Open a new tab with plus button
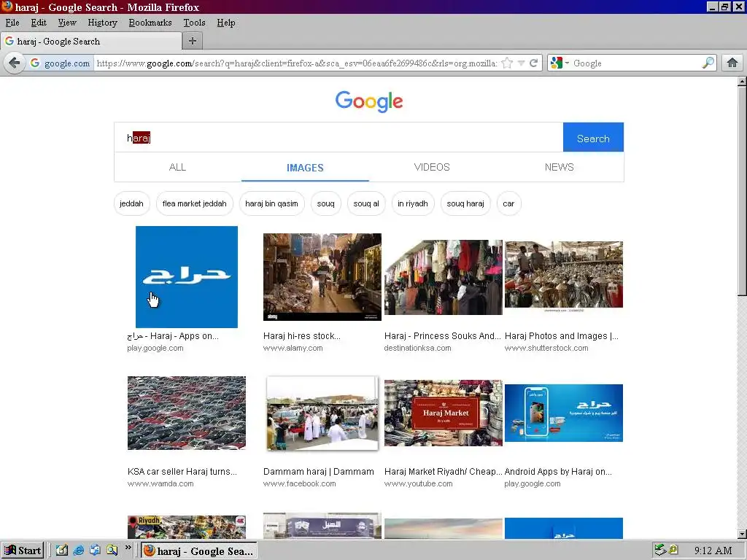The height and width of the screenshot is (560, 747). tap(193, 41)
